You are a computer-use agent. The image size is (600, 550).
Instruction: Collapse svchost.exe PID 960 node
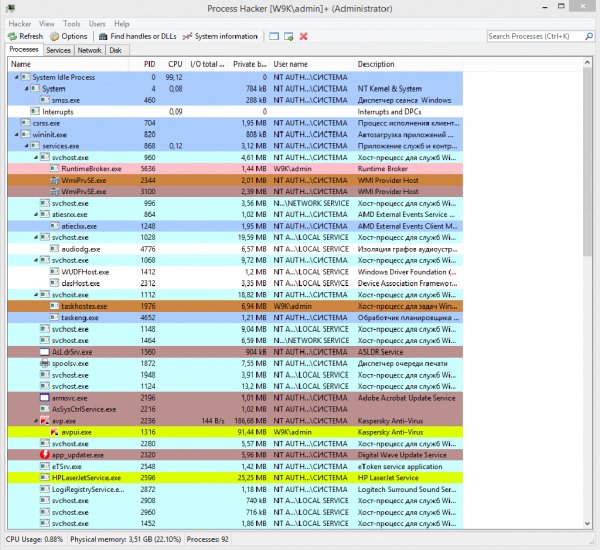pyautogui.click(x=36, y=158)
